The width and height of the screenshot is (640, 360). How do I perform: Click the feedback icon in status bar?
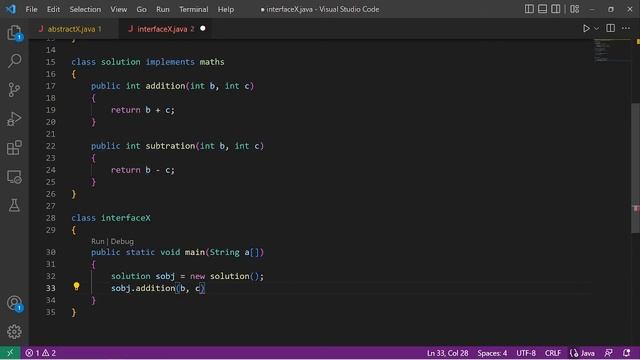point(608,353)
